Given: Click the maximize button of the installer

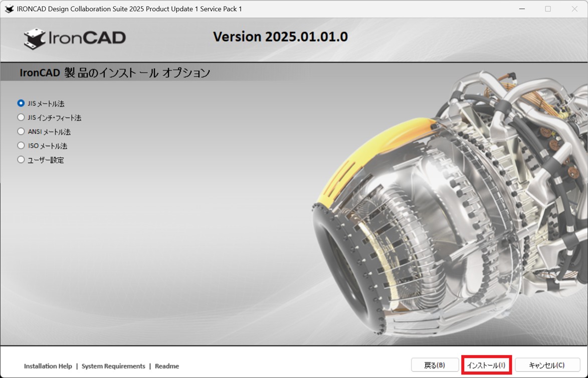Looking at the screenshot, I should click(x=547, y=9).
